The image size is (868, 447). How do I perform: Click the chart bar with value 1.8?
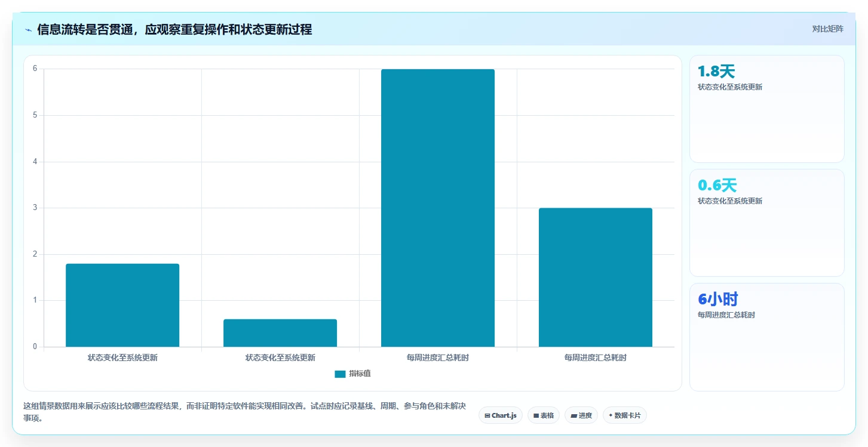click(x=122, y=305)
